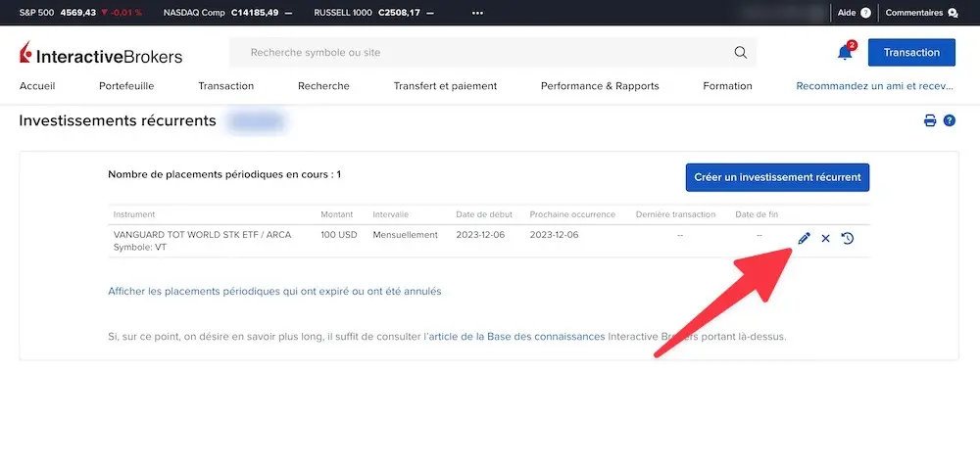Click Recommandez un ami link

click(874, 86)
